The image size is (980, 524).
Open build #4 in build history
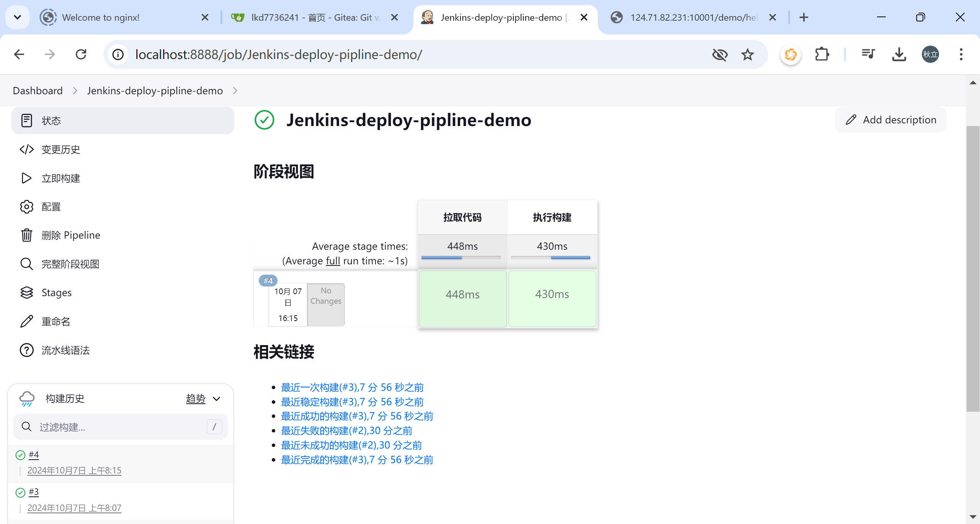34,455
